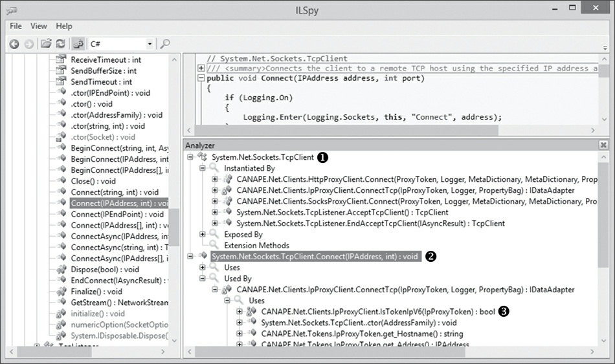Viewport: 615px width, 364px height.
Task: Expand HttpProxyClient.Connect analyzer entry
Action: [x=215, y=179]
